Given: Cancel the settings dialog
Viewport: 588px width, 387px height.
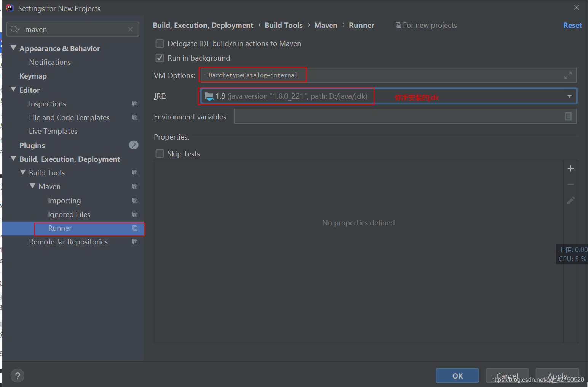Looking at the screenshot, I should click(x=507, y=376).
